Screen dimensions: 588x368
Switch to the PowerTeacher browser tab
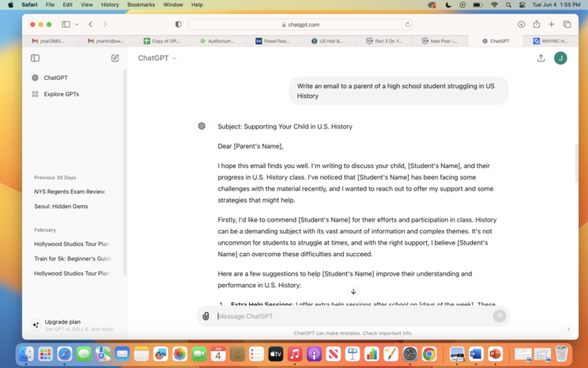click(275, 40)
